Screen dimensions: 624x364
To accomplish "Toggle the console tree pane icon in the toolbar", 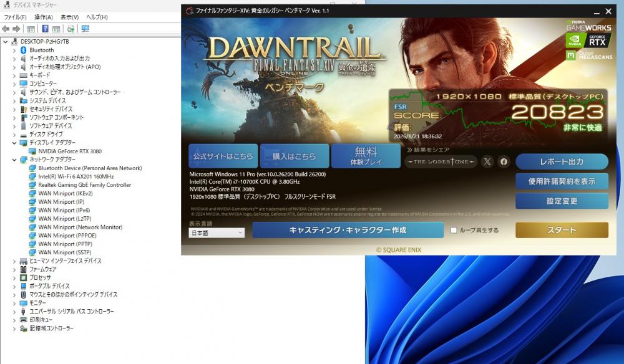I will [31, 29].
